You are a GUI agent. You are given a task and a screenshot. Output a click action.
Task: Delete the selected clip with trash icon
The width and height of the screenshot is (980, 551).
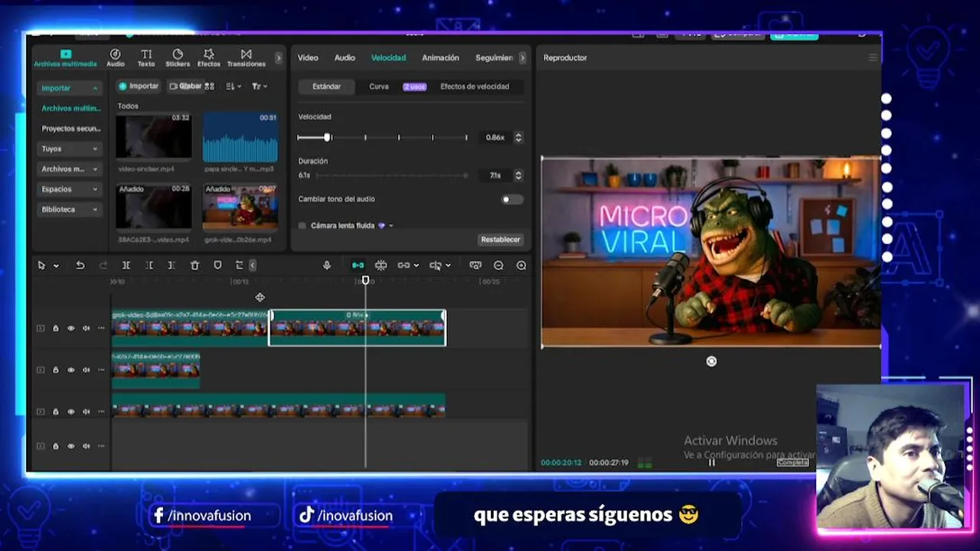[194, 266]
